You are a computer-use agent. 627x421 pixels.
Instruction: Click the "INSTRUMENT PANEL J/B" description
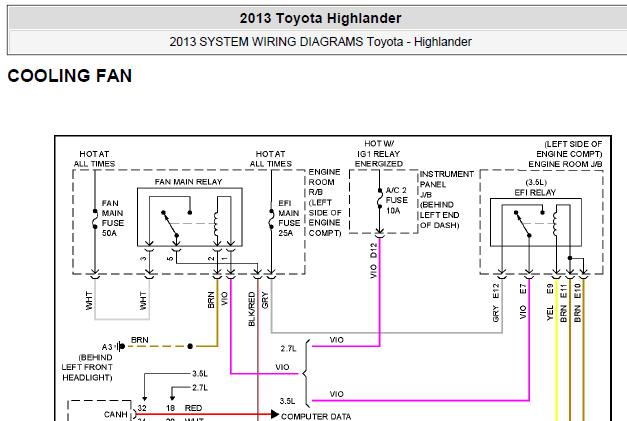coord(446,200)
